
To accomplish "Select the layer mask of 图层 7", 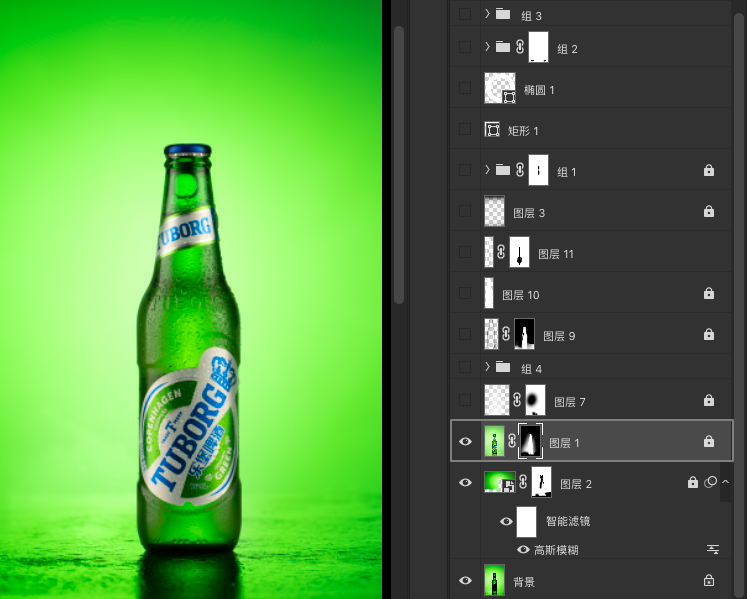I will (x=535, y=400).
